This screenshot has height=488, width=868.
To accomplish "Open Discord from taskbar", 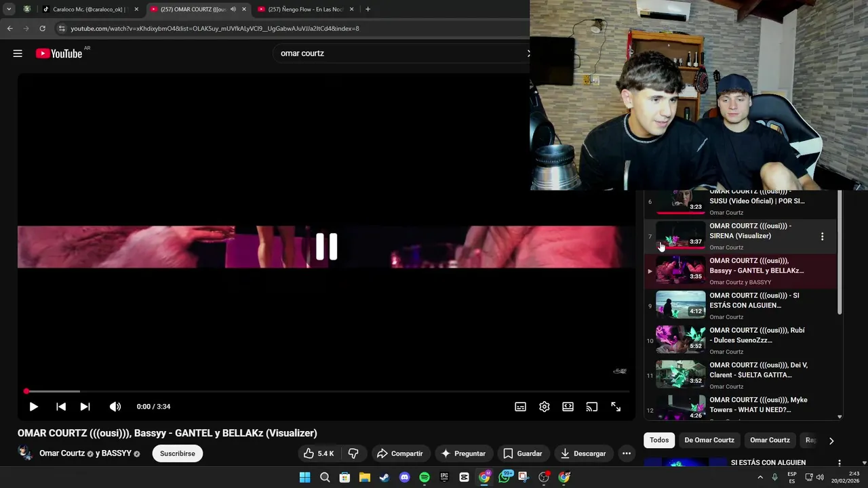I will pos(404,477).
